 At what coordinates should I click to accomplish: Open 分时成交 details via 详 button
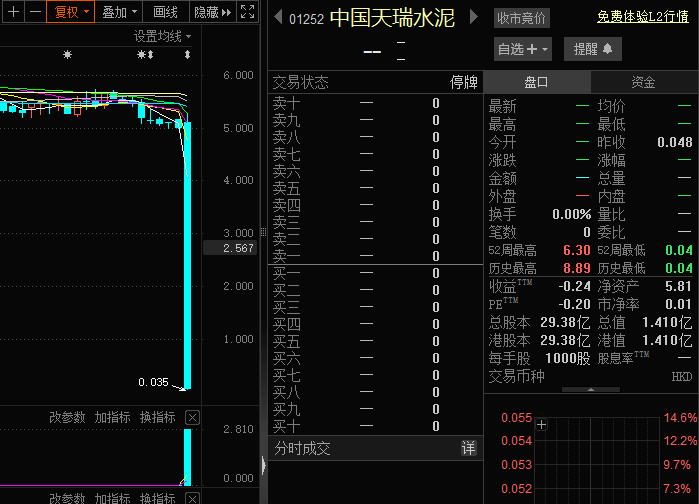pos(468,449)
